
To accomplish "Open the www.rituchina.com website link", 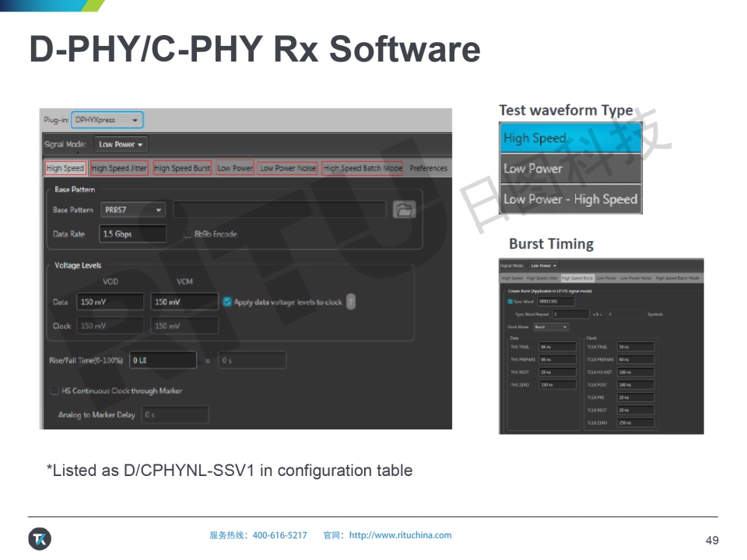I will pyautogui.click(x=400, y=535).
